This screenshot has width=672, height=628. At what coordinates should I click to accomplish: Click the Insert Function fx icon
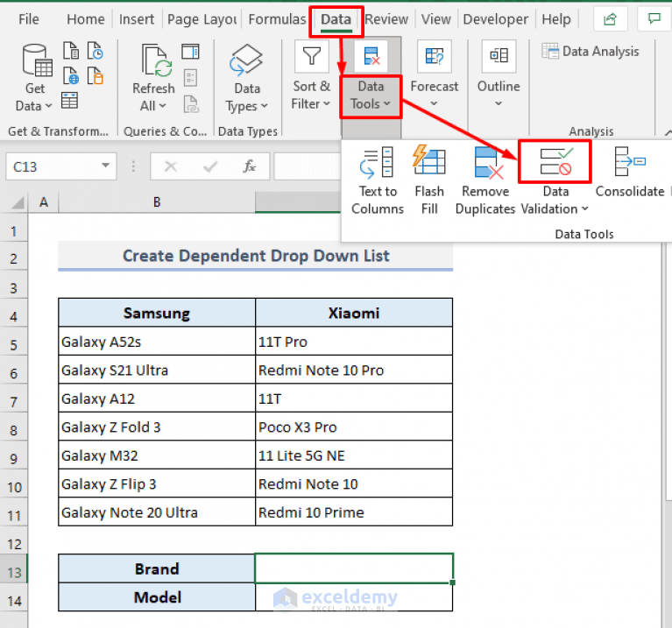[x=250, y=166]
